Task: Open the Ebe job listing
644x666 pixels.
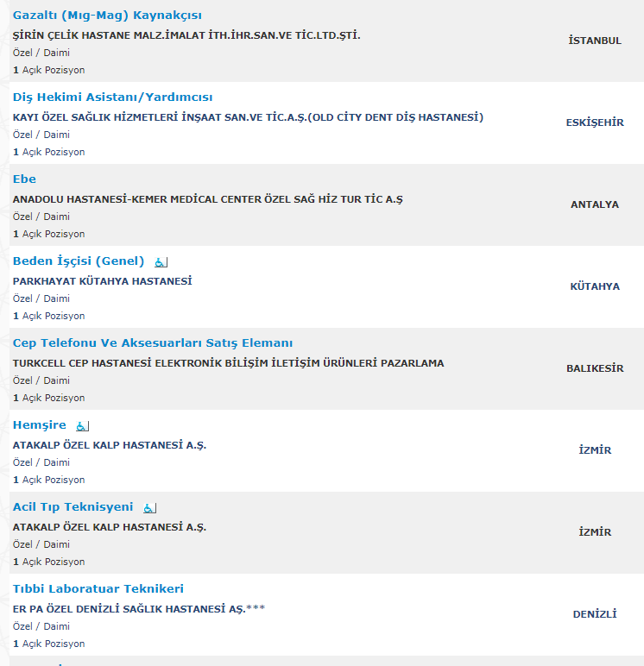Action: [x=24, y=179]
